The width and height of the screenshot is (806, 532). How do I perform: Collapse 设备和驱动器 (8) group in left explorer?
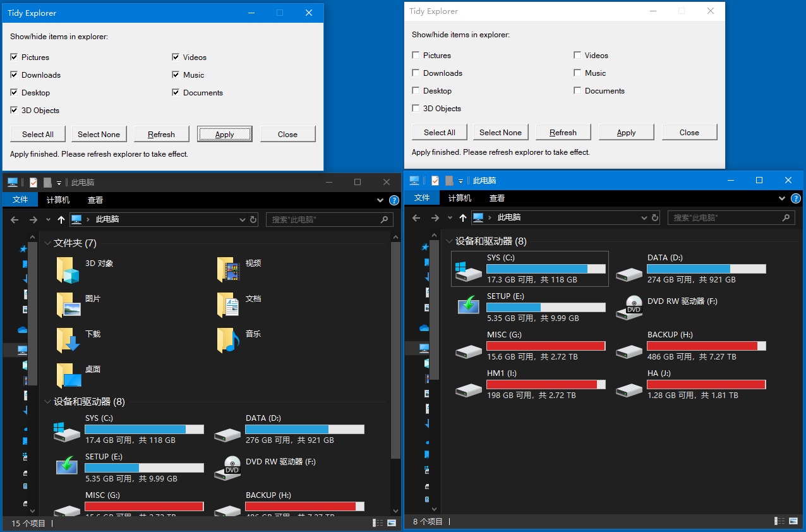47,402
